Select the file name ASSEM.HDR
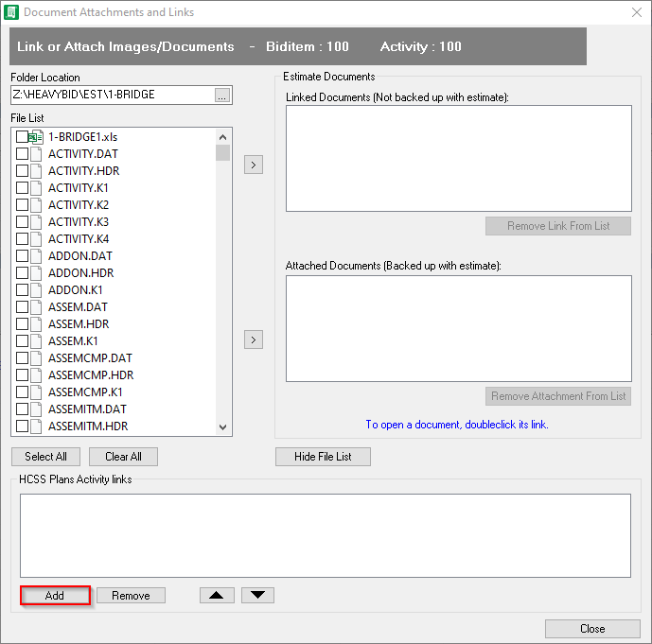 click(79, 324)
